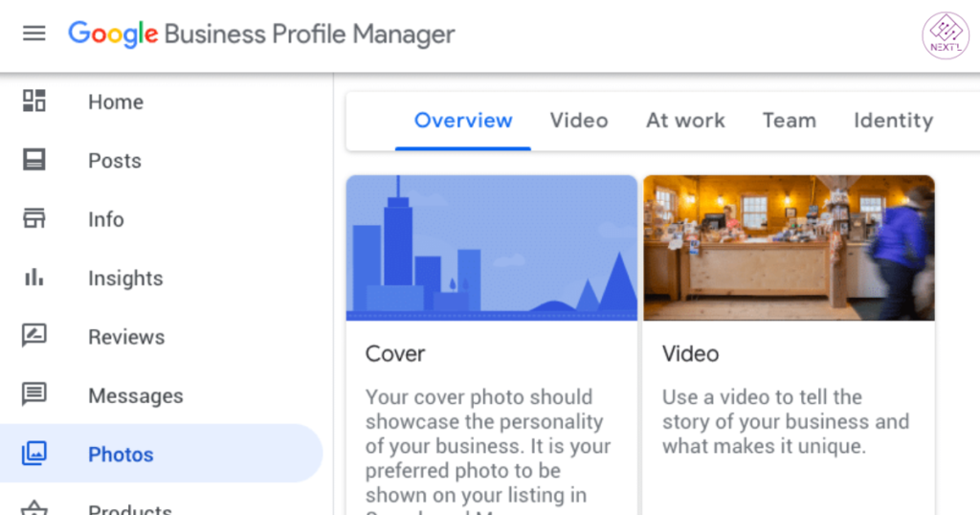Image resolution: width=980 pixels, height=515 pixels.
Task: Open Messages in the sidebar
Action: [136, 395]
